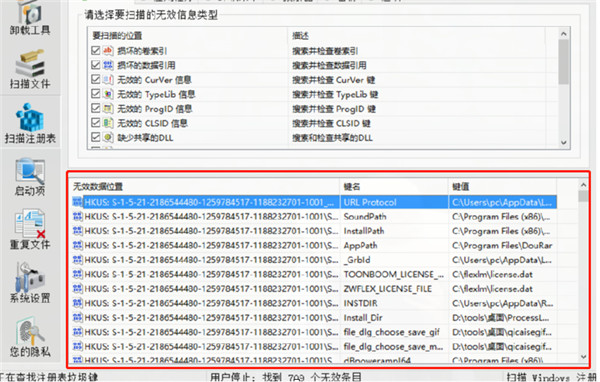600x382 pixels.
Task: Click the registry icon of the Install_Dir row
Action: [x=78, y=317]
